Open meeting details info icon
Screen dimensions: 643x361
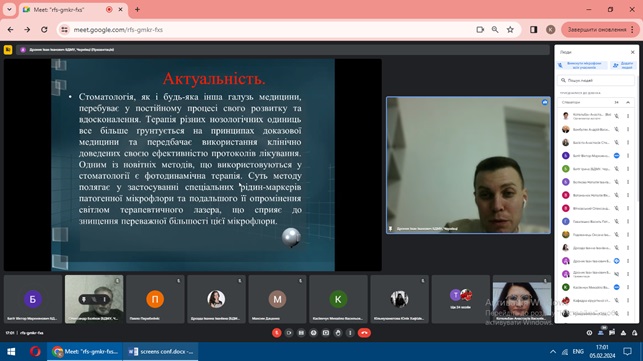[x=589, y=333]
